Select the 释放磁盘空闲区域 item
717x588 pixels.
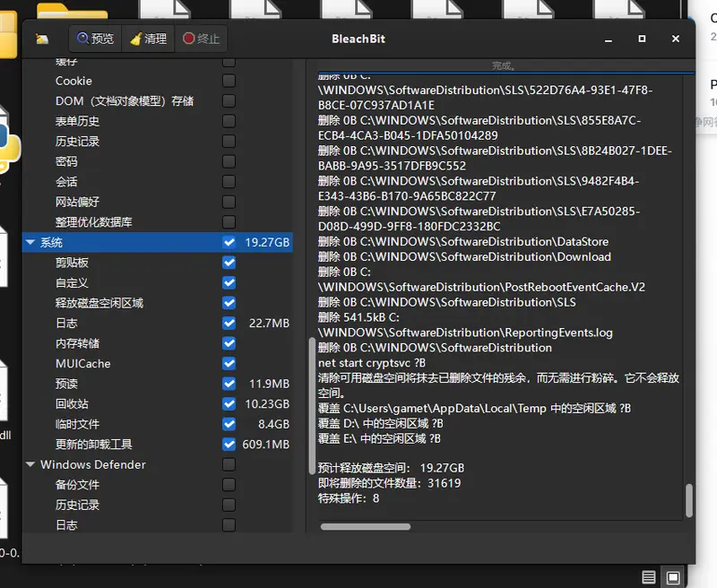[x=99, y=303]
